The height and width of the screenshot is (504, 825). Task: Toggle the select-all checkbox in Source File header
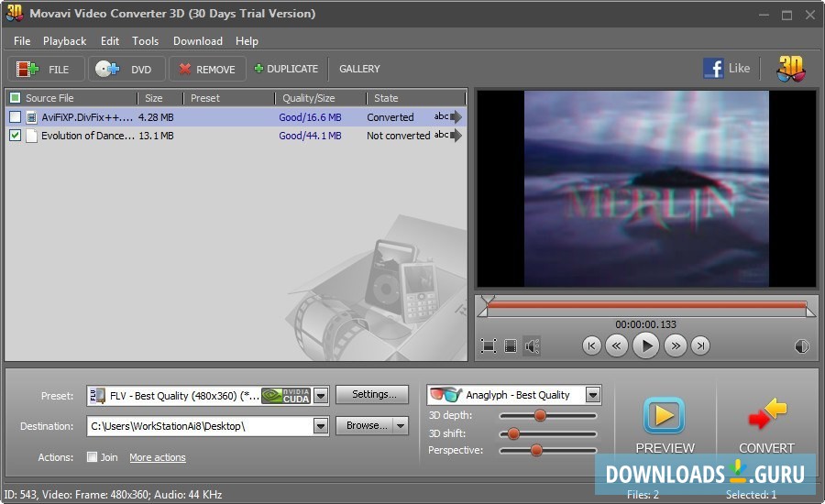pos(16,98)
